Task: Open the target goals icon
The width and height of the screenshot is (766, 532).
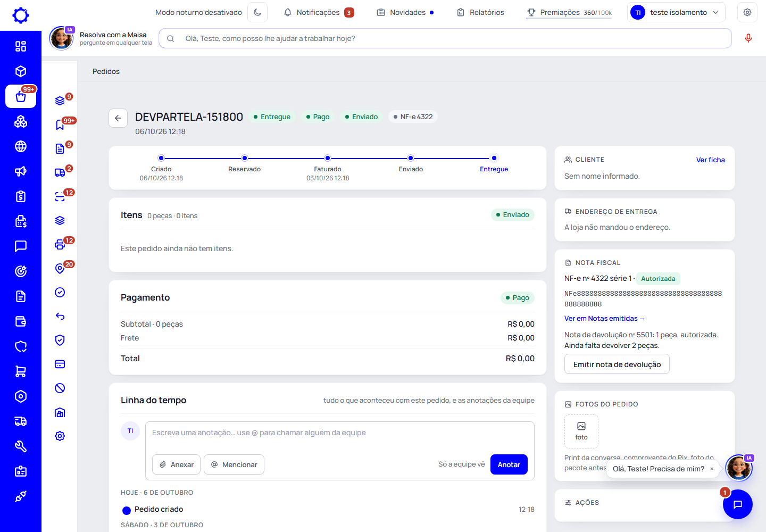Action: [x=21, y=271]
